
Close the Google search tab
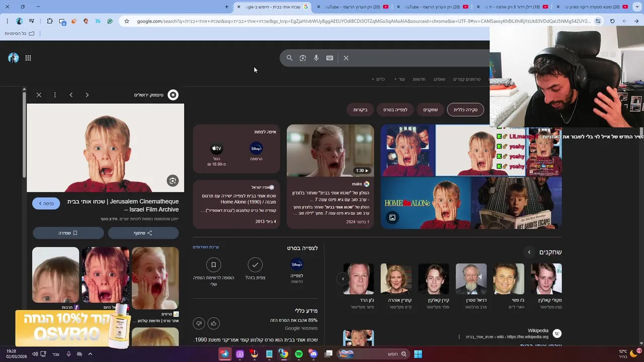(x=238, y=7)
